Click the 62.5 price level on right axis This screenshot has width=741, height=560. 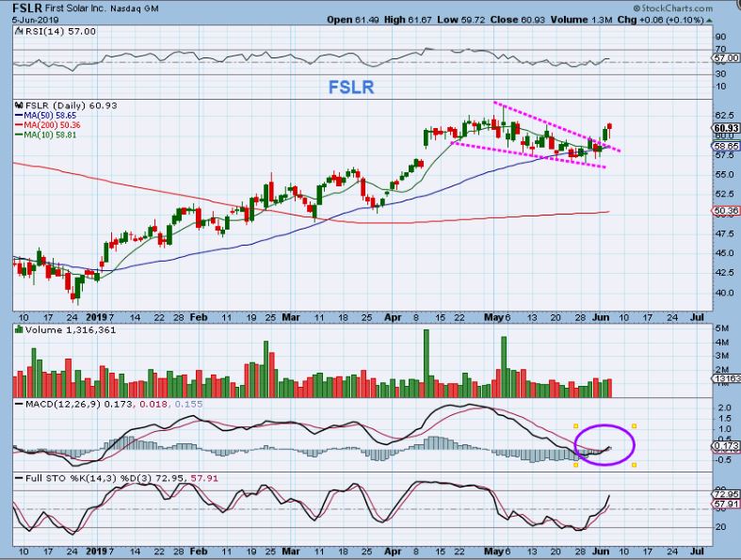tap(723, 116)
